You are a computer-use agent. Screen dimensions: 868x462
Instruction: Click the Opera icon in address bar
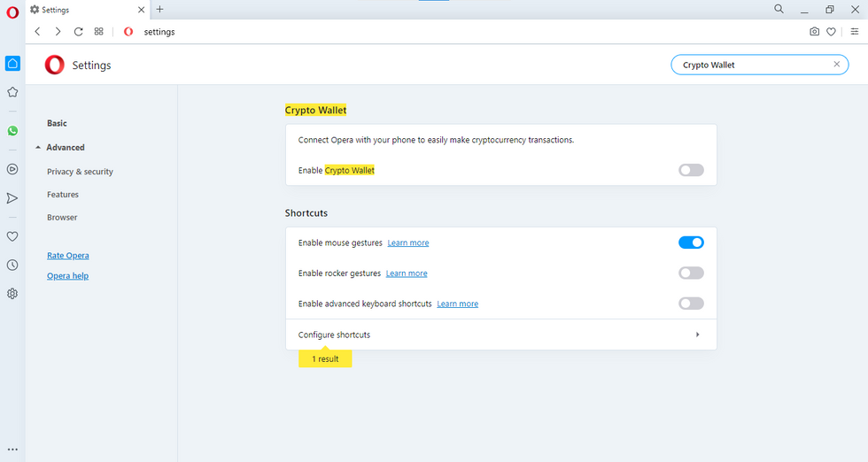128,32
